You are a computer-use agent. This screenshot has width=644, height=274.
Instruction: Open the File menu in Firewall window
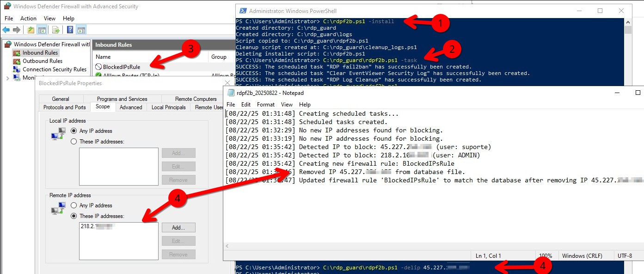[x=9, y=19]
